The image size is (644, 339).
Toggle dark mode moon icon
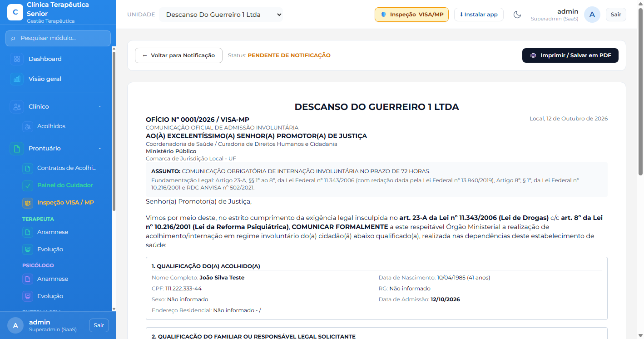click(517, 15)
